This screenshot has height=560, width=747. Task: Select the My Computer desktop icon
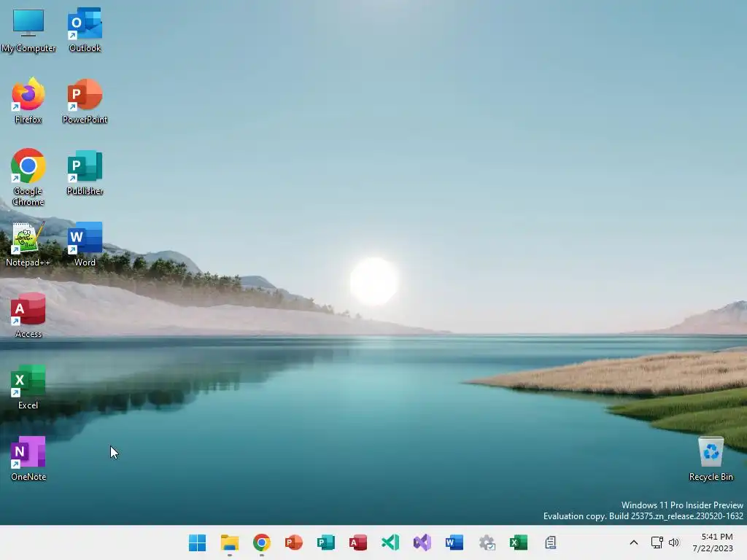tap(28, 29)
